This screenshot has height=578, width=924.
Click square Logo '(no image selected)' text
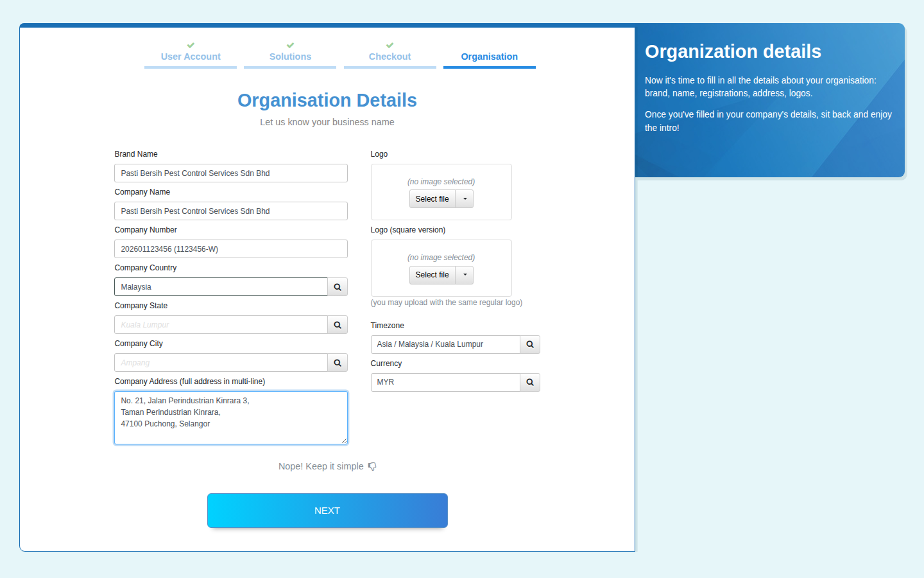(441, 258)
